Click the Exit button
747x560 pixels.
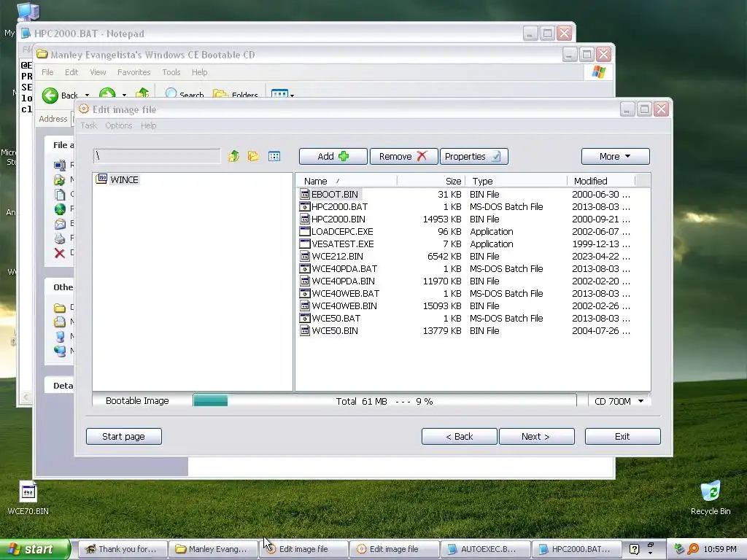point(623,436)
